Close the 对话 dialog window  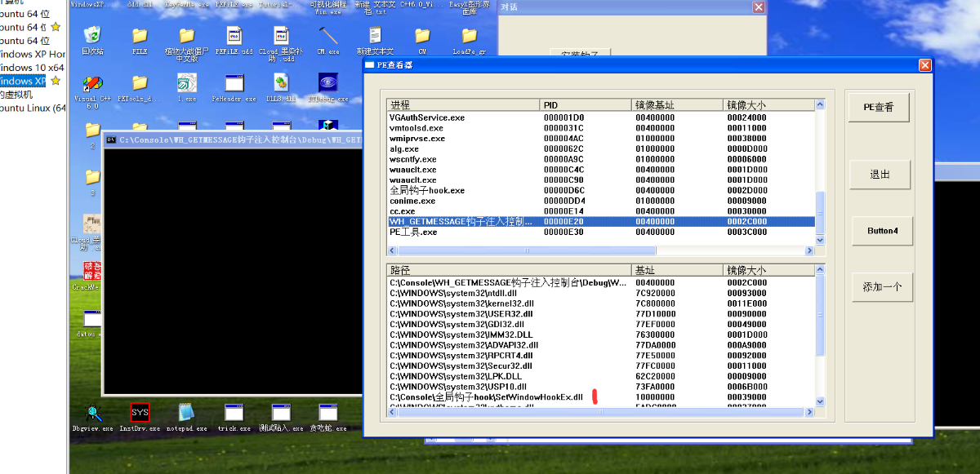759,7
